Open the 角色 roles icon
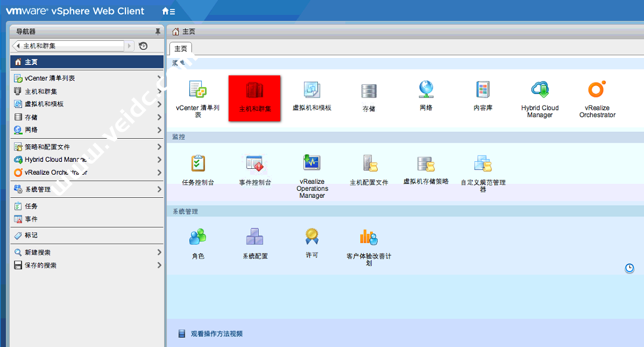Viewport: 644px width, 347px height. [198, 237]
